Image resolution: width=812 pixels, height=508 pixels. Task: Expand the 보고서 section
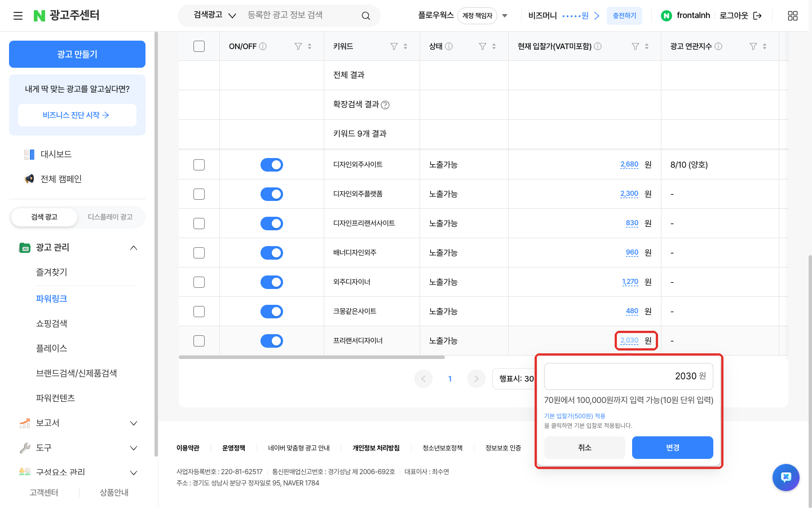pyautogui.click(x=134, y=423)
